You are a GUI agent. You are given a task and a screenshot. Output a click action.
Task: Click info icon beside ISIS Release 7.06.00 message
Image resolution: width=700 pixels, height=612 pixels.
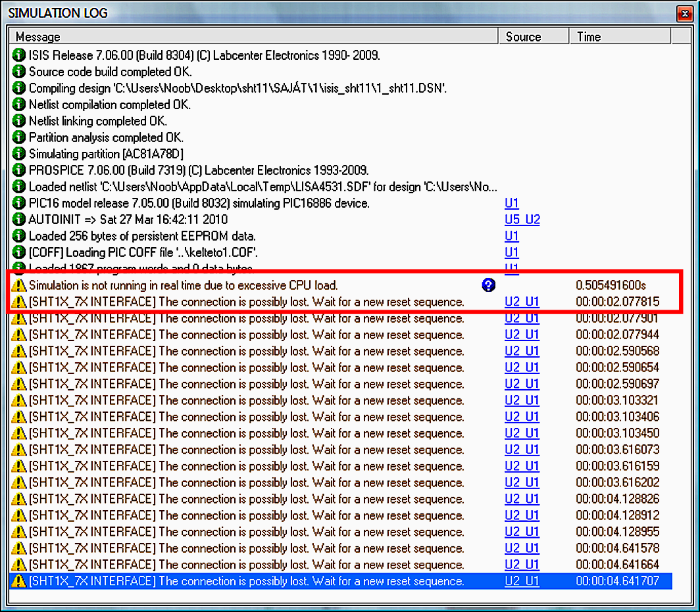coord(18,55)
